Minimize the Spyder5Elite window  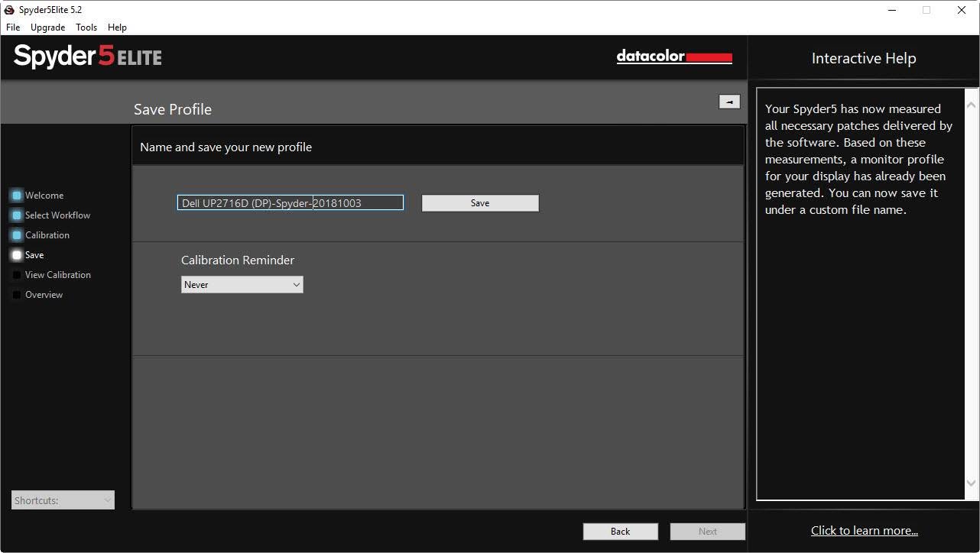pos(891,10)
